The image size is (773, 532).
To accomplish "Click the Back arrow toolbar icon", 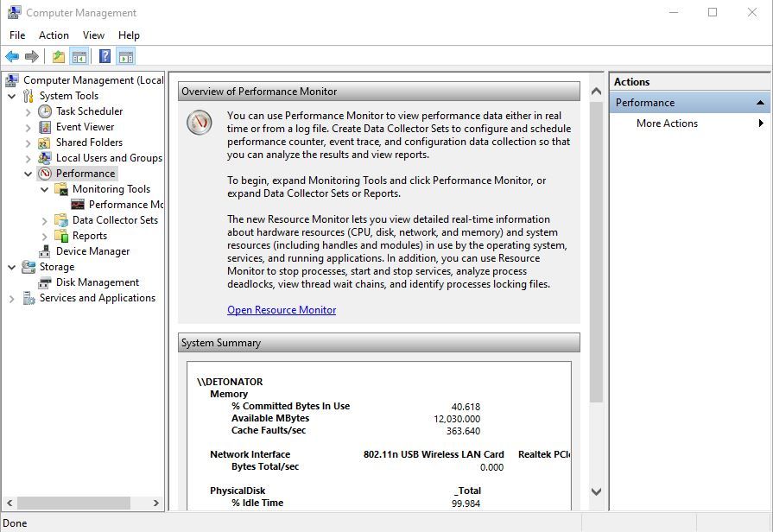I will [12, 57].
